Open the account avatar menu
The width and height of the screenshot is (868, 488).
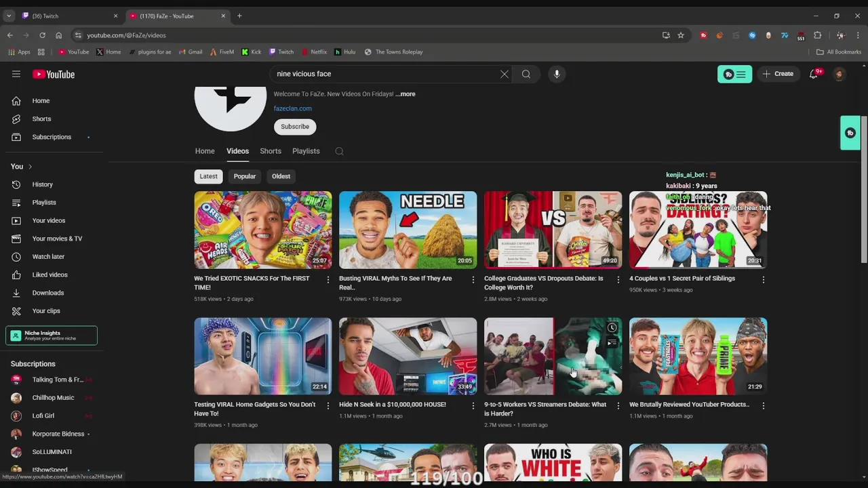coord(840,74)
